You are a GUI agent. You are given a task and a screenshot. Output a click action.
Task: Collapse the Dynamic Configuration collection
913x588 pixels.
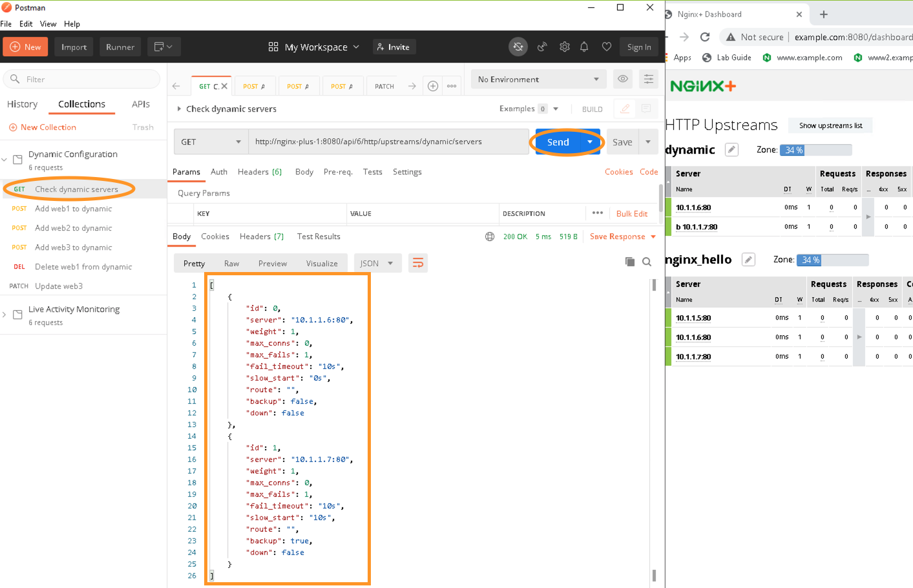(5, 159)
